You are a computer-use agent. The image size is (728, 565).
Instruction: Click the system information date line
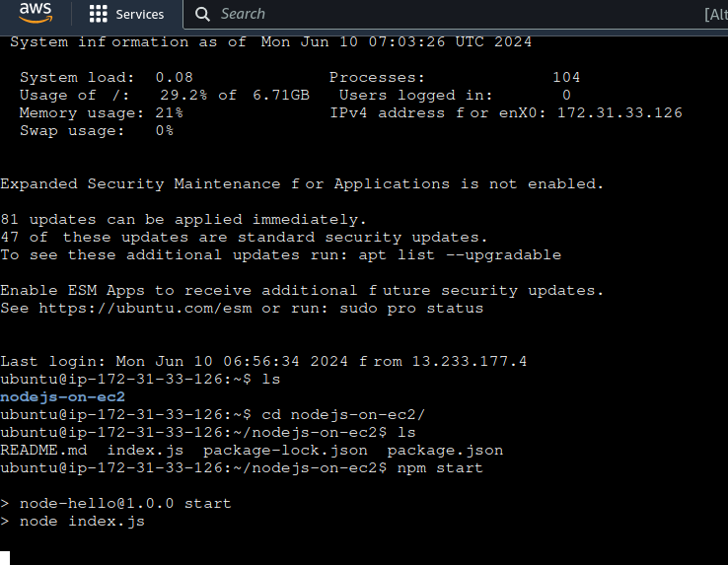click(270, 41)
